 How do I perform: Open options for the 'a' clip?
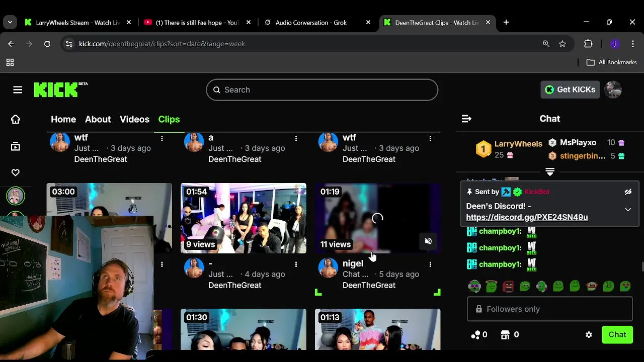tap(296, 138)
